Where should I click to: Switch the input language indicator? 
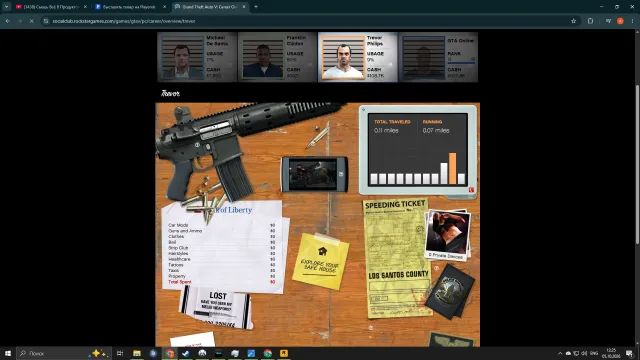click(x=594, y=353)
